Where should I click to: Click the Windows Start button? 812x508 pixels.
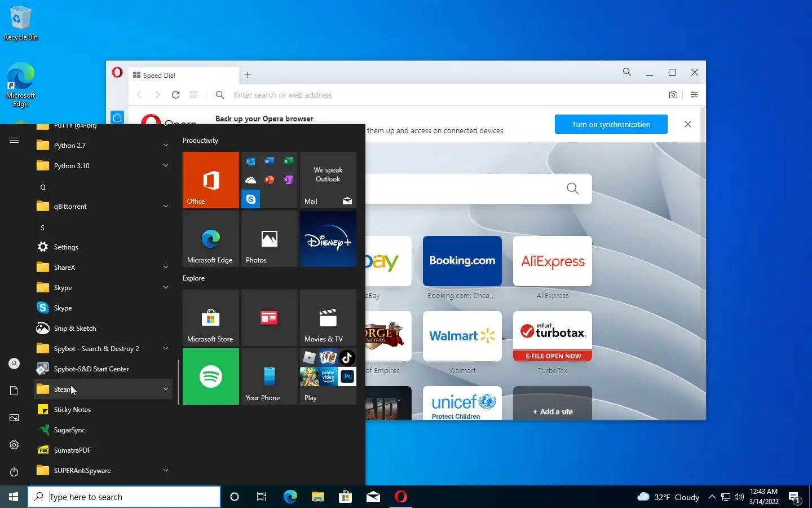14,497
